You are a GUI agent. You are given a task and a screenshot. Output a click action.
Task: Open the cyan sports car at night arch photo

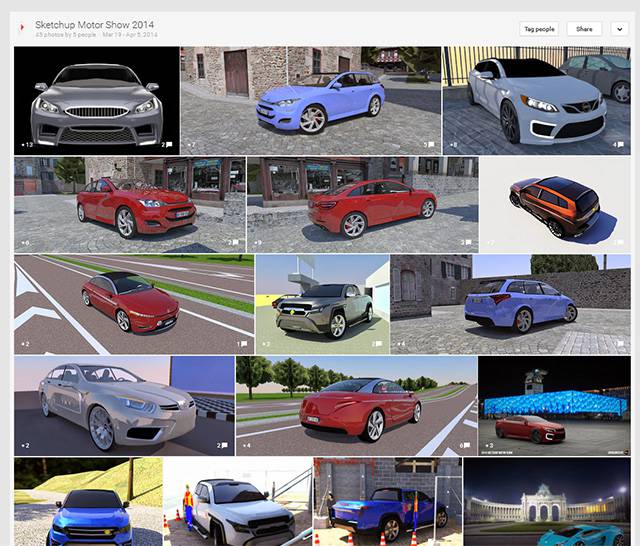(x=547, y=502)
